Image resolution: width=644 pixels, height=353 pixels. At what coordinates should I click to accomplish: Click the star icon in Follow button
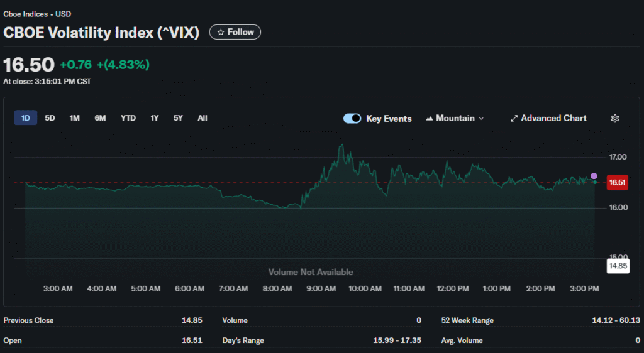(x=220, y=32)
